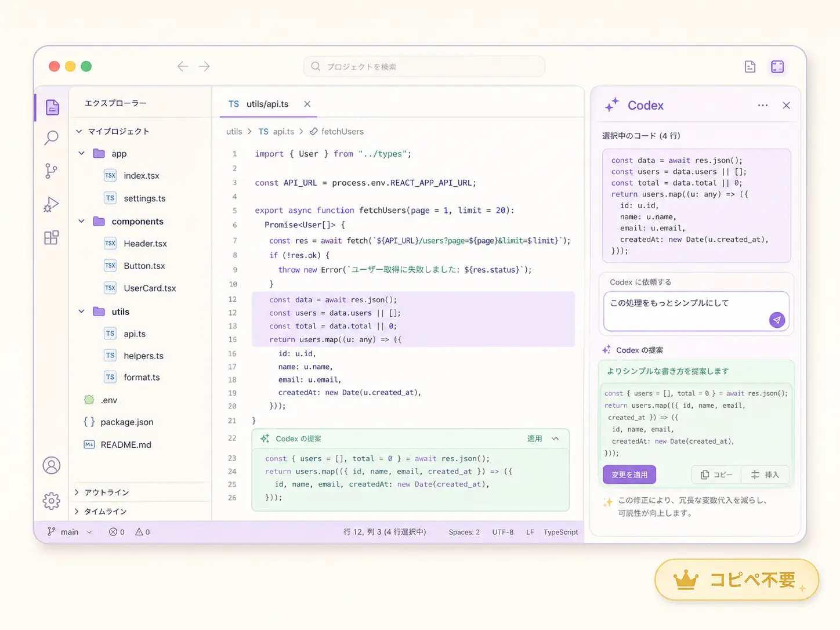Screen dimensions: 840x630
Task: Click the utils breadcrumb
Action: tap(234, 132)
